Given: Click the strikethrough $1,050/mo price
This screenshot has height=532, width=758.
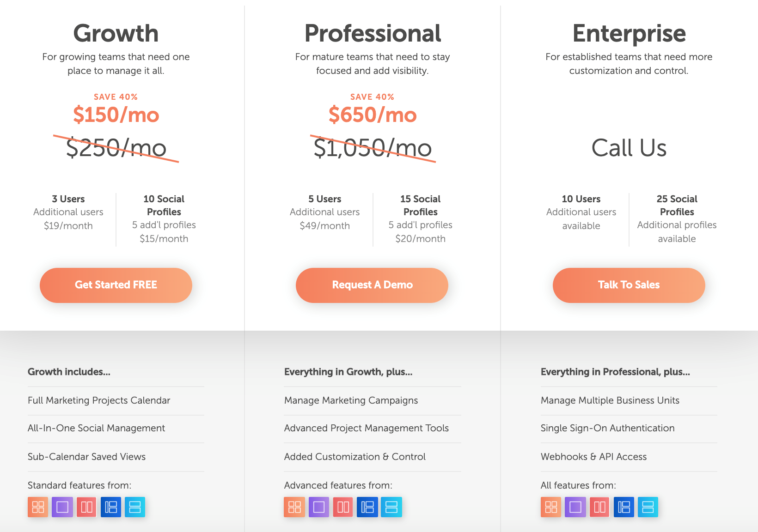Looking at the screenshot, I should point(373,148).
